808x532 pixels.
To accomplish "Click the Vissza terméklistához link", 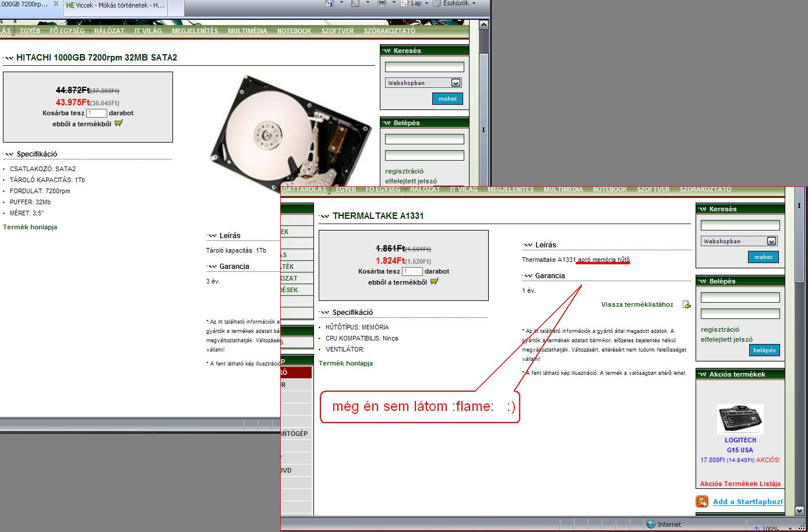I will 637,304.
